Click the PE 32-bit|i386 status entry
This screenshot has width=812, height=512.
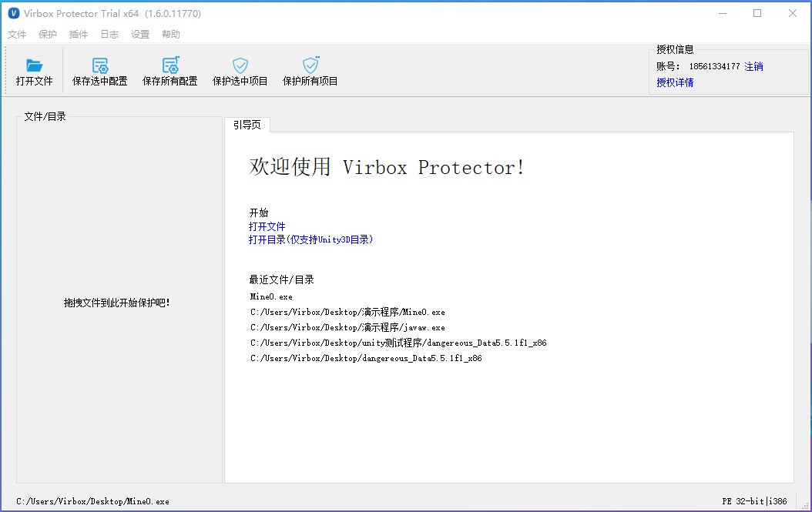point(754,501)
